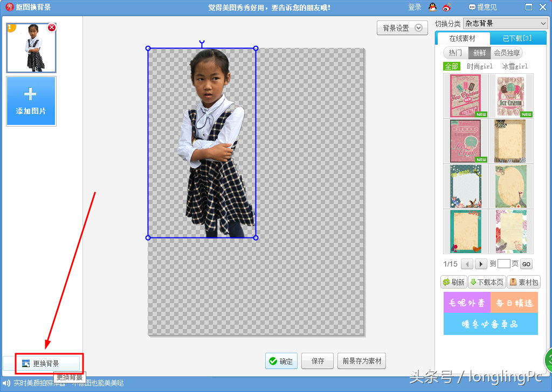Click the 确定 confirm button
The image size is (552, 392).
(x=281, y=361)
